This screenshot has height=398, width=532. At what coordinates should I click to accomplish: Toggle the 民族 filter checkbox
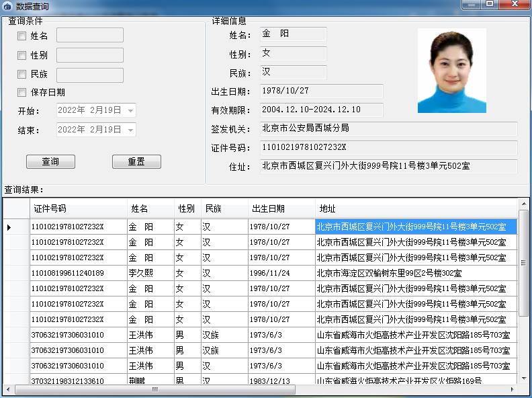click(x=22, y=75)
